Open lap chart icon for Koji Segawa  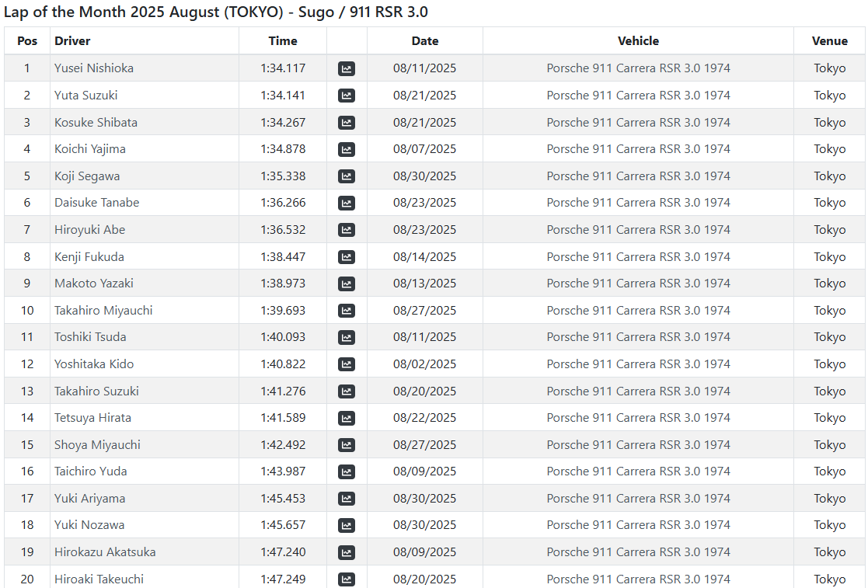tap(347, 176)
